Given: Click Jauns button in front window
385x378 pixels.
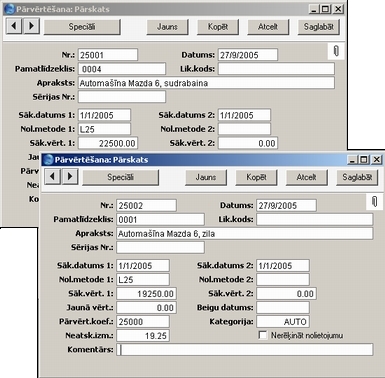Looking at the screenshot, I should (x=206, y=177).
